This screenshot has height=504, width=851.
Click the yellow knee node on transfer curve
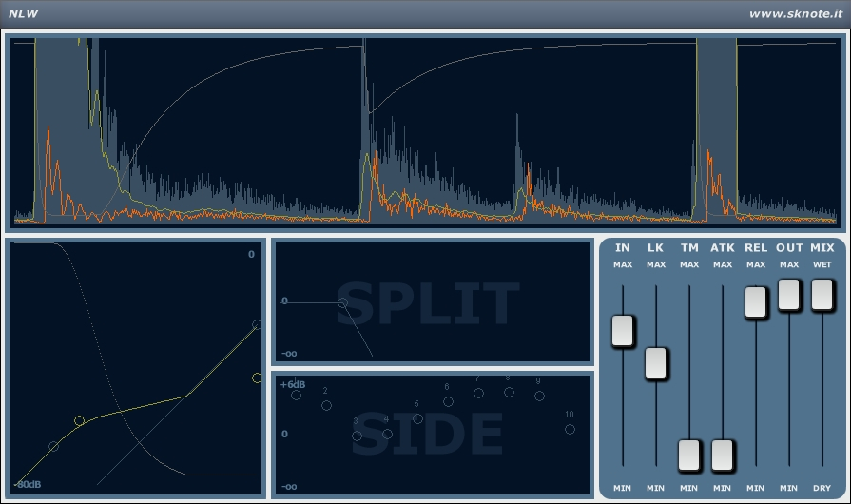[79, 420]
